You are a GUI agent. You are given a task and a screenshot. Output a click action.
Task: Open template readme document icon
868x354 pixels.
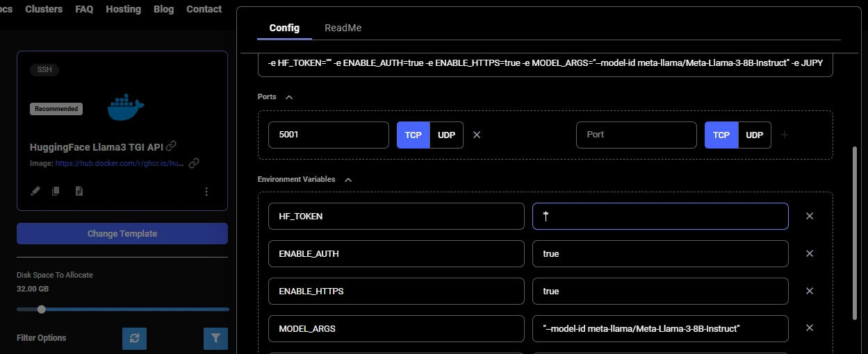pyautogui.click(x=79, y=191)
